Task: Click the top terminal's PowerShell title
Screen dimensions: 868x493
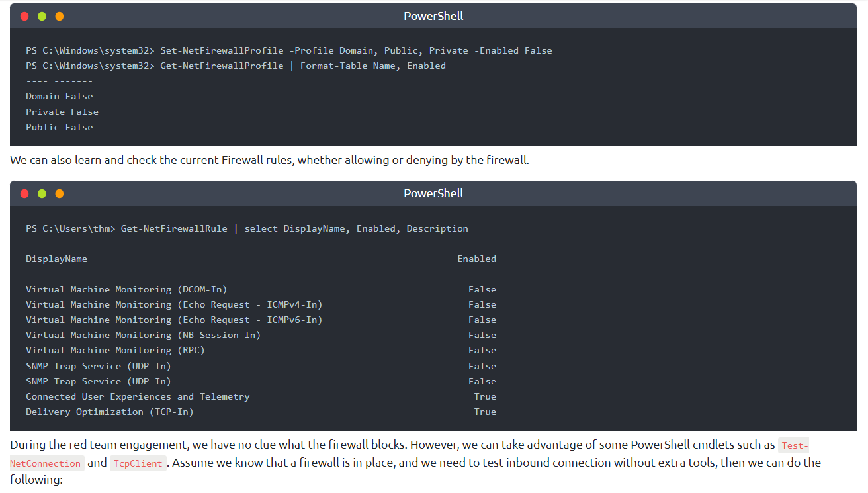Action: [x=433, y=16]
